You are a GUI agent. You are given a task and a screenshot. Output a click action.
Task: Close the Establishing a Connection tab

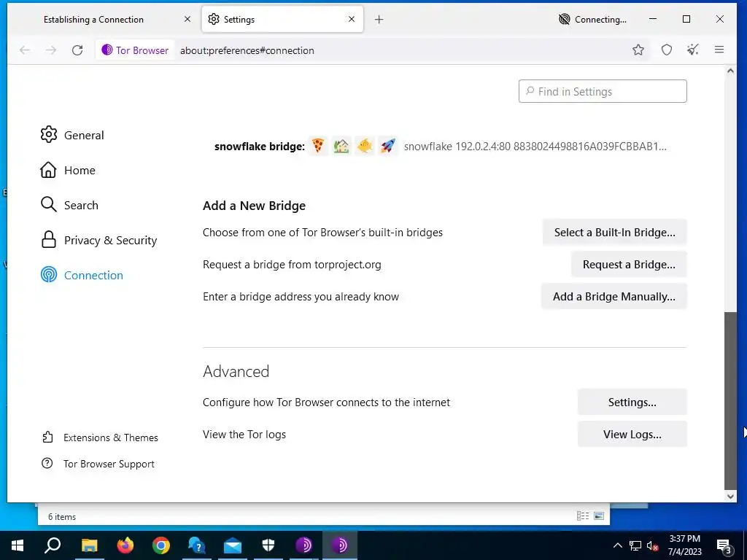click(187, 19)
